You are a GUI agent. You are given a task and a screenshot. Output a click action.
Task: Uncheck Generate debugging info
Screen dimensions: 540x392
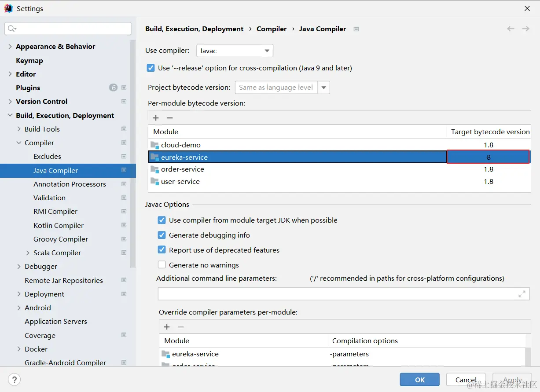pos(162,235)
